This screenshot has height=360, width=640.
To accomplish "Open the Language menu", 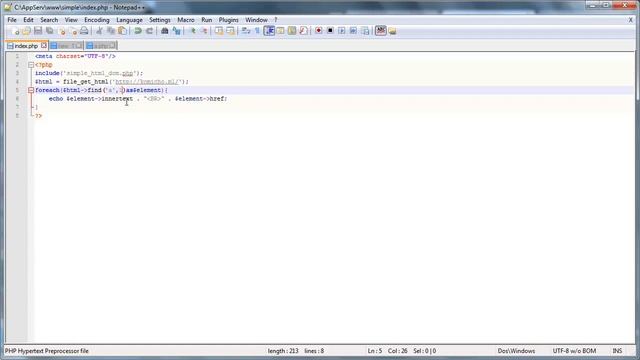I will (129, 20).
